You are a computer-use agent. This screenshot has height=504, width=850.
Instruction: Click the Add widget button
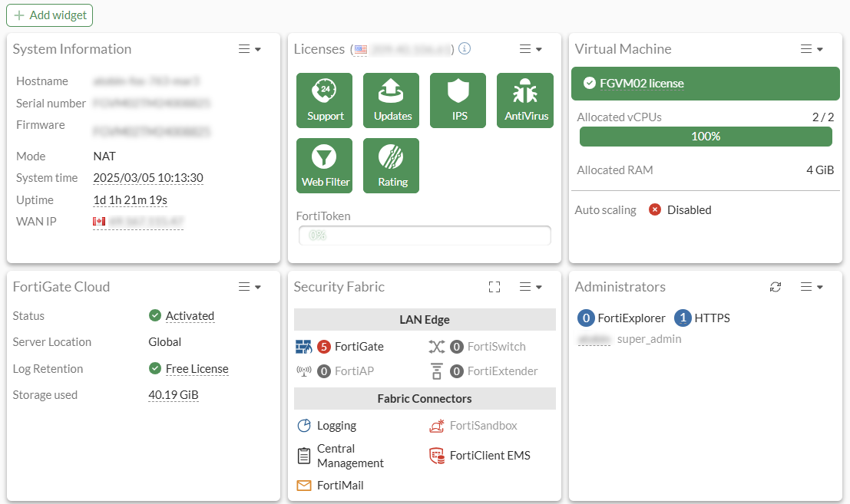pyautogui.click(x=49, y=15)
